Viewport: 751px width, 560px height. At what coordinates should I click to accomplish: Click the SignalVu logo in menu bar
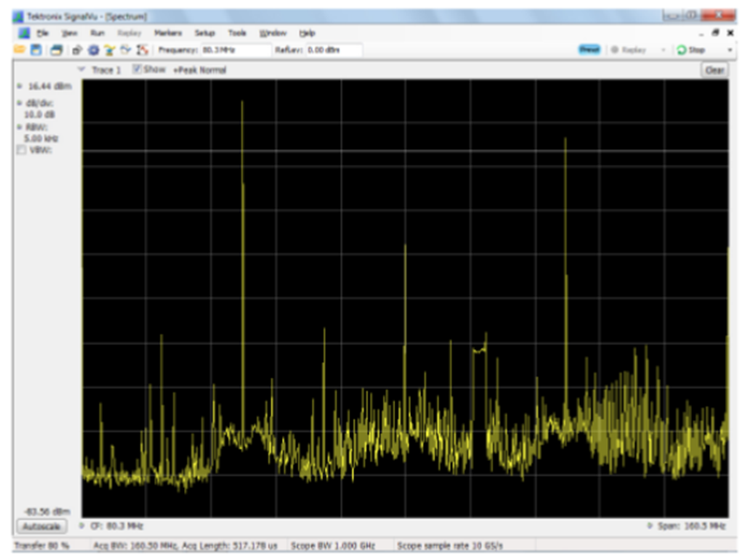(24, 33)
